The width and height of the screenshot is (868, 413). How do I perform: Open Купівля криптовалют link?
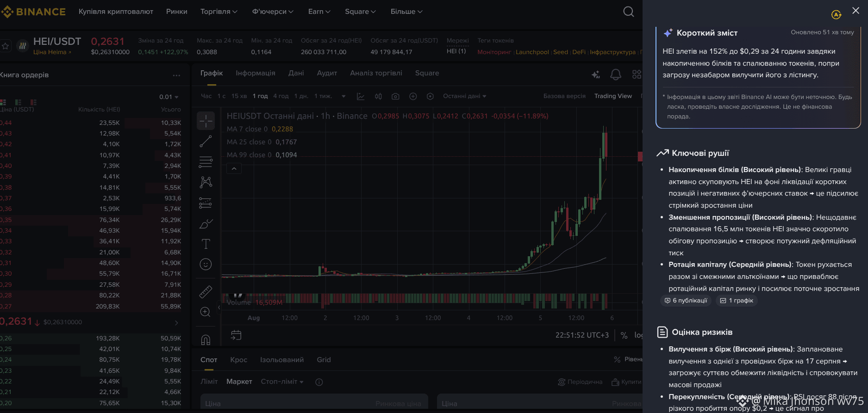coord(116,12)
